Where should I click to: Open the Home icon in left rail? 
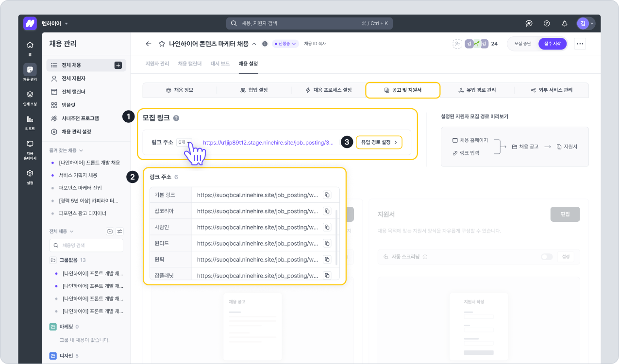30,47
